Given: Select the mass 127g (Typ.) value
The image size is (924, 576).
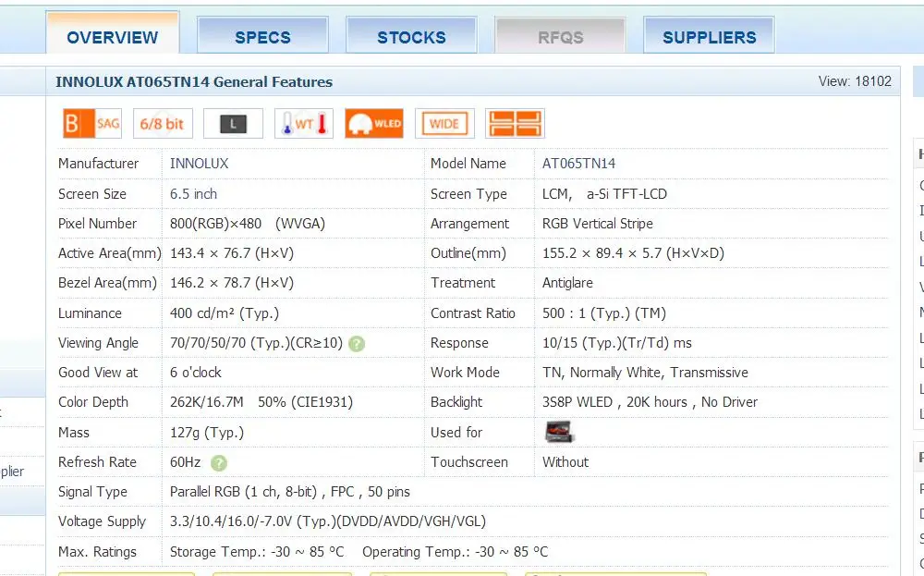Looking at the screenshot, I should point(207,432).
